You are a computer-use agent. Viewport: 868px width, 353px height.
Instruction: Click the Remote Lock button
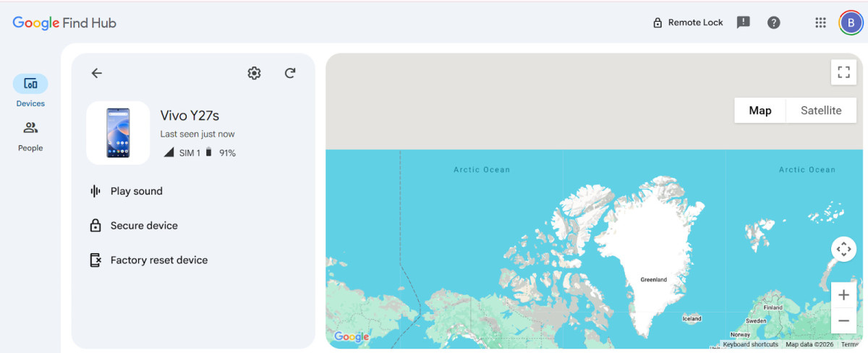(687, 22)
